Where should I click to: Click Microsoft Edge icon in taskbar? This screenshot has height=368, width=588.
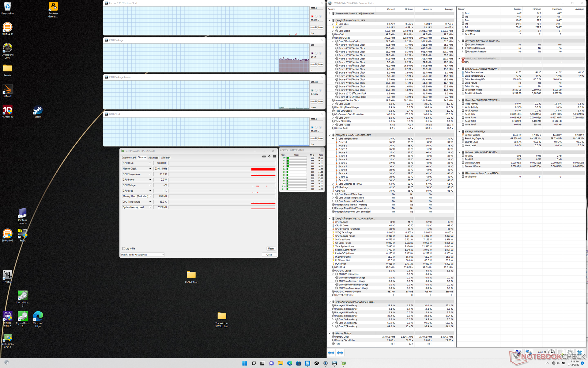coord(290,363)
